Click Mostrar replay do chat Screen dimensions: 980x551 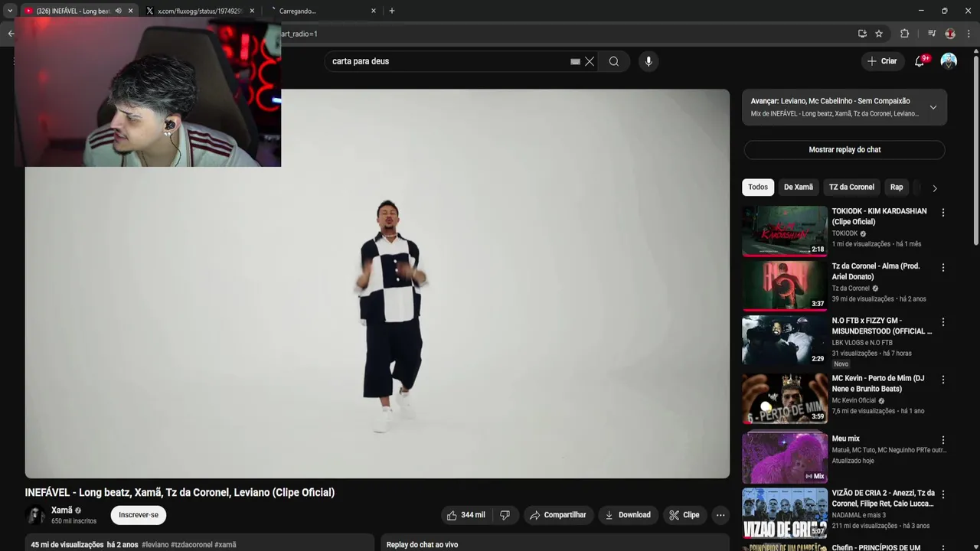tap(844, 150)
